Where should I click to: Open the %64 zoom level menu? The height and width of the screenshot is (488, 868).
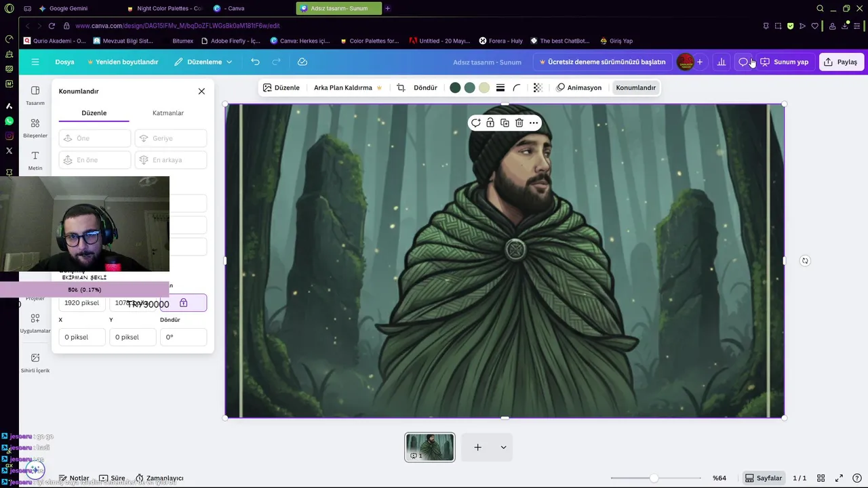719,478
